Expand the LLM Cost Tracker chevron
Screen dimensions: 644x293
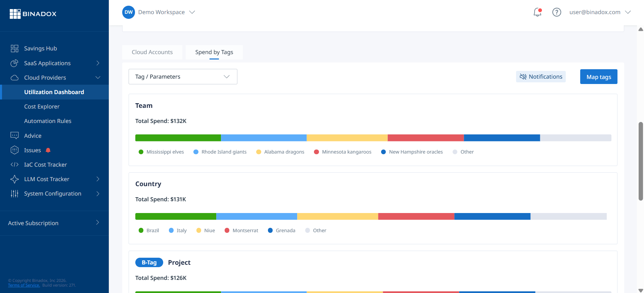(x=98, y=179)
